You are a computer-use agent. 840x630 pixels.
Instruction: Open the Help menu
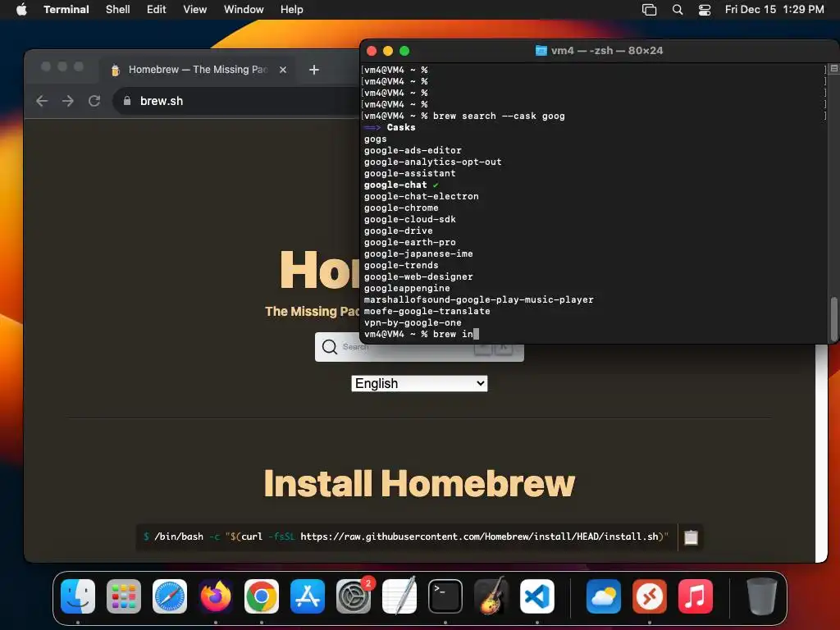292,9
